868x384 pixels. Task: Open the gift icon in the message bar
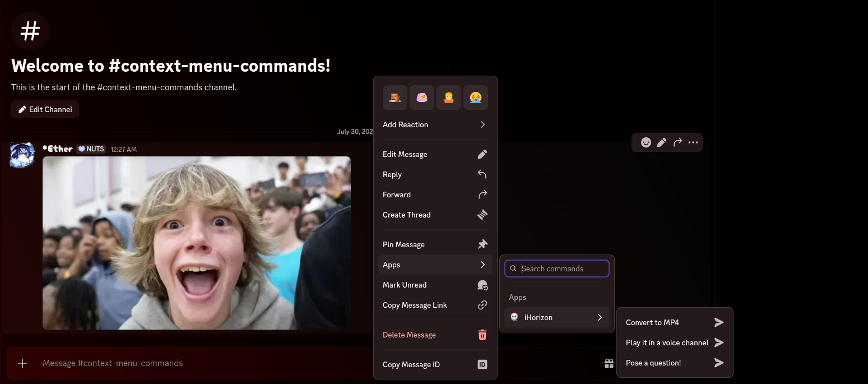(609, 363)
